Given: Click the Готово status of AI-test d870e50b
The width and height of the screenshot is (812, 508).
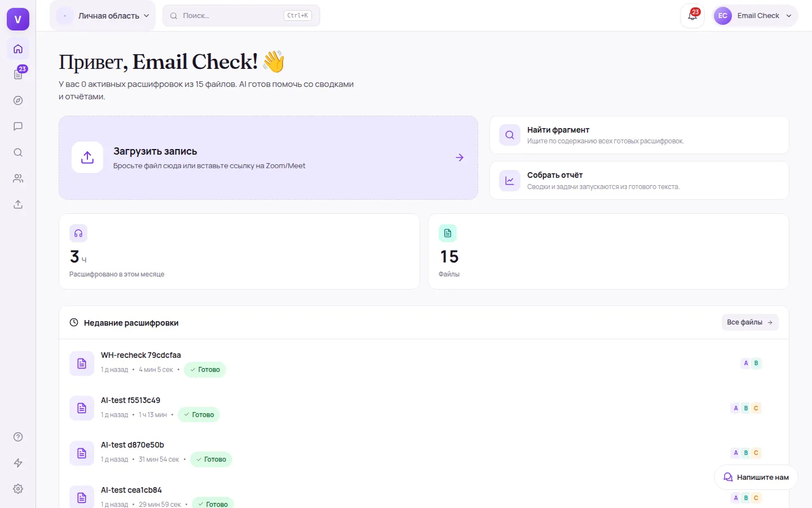Looking at the screenshot, I should point(211,459).
